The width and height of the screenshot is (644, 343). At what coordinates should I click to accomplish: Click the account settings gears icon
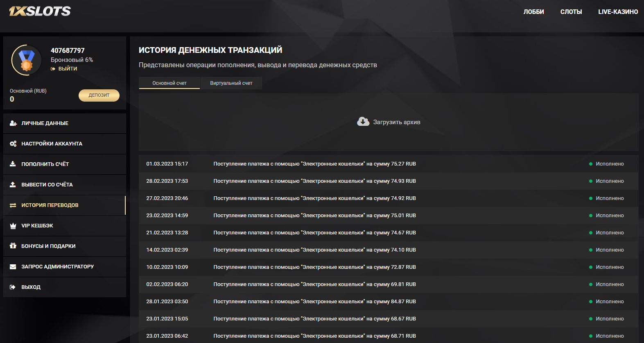click(x=13, y=144)
